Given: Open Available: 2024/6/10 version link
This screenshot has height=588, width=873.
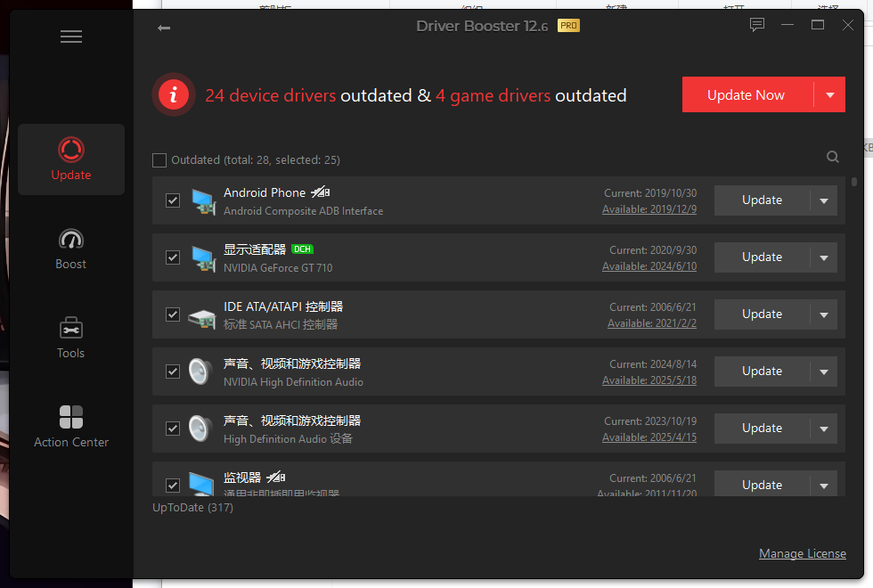Looking at the screenshot, I should (x=649, y=266).
